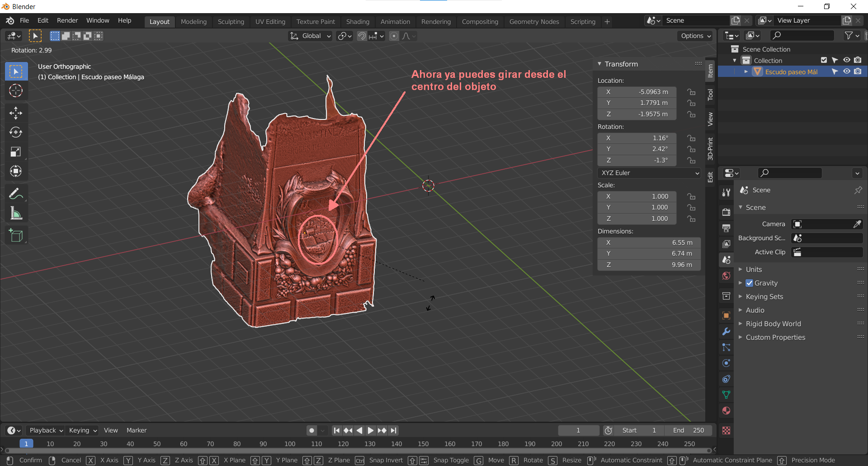Viewport: 868px width, 466px height.
Task: Select the Add Cube tool
Action: pyautogui.click(x=16, y=235)
